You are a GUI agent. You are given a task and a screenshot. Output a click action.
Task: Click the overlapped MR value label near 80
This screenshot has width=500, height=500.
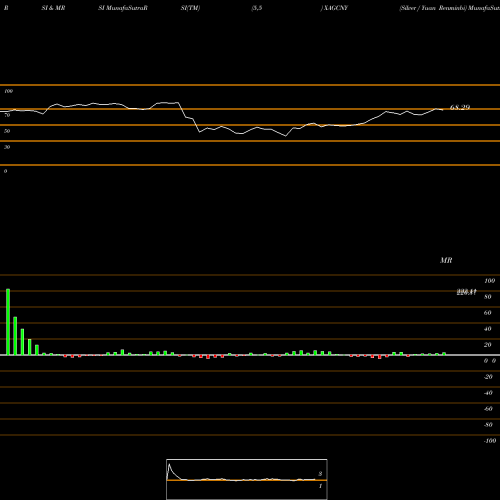466,292
